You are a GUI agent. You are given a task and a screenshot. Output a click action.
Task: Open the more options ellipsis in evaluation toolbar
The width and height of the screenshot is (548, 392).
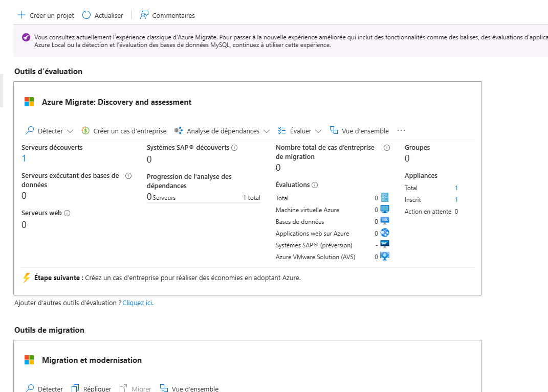click(x=401, y=130)
